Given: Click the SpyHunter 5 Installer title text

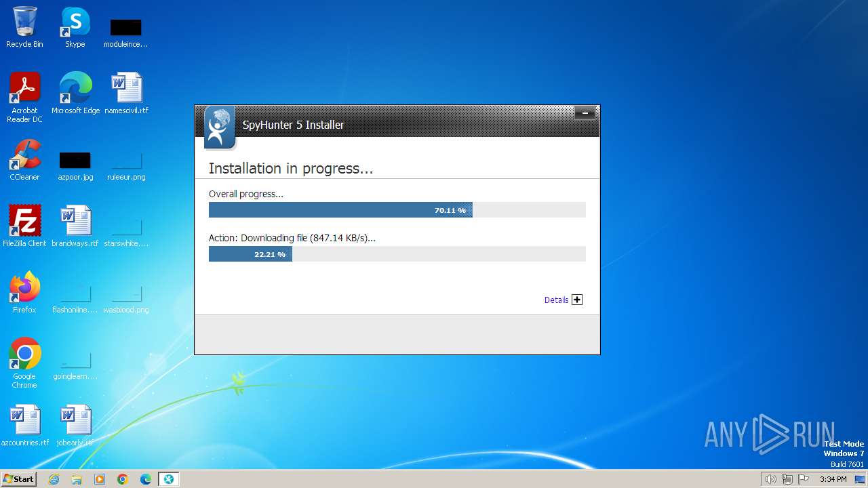Looking at the screenshot, I should (294, 125).
